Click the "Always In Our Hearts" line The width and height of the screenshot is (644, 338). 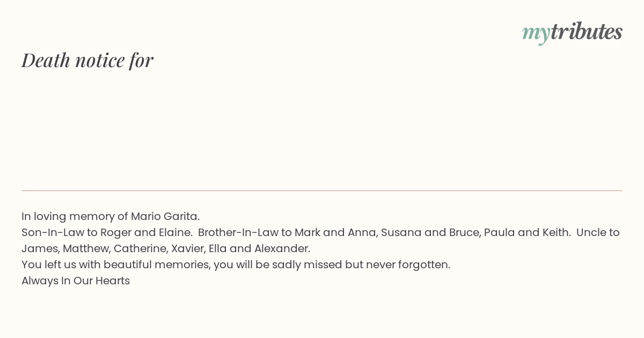tap(76, 281)
